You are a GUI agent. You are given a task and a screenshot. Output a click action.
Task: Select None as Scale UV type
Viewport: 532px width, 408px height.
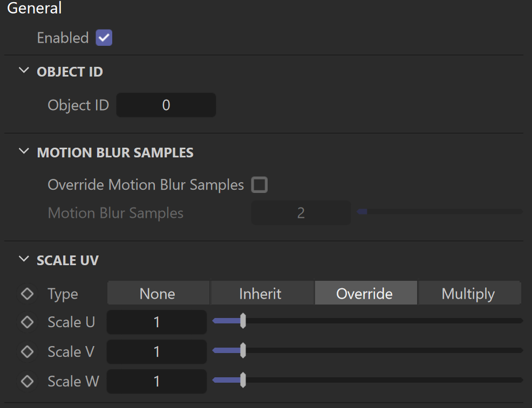tap(158, 293)
